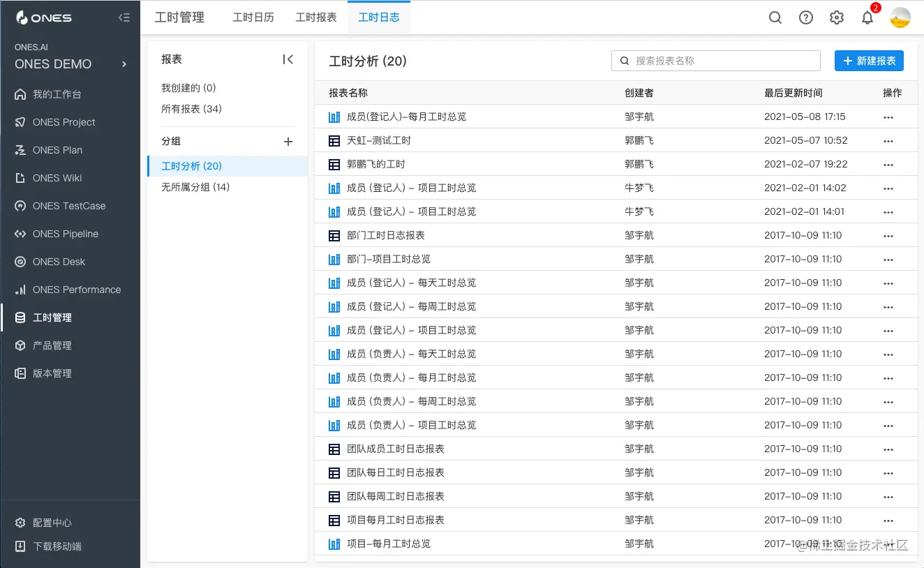The image size is (924, 568).
Task: Click the 报表名称 column header
Action: point(348,93)
